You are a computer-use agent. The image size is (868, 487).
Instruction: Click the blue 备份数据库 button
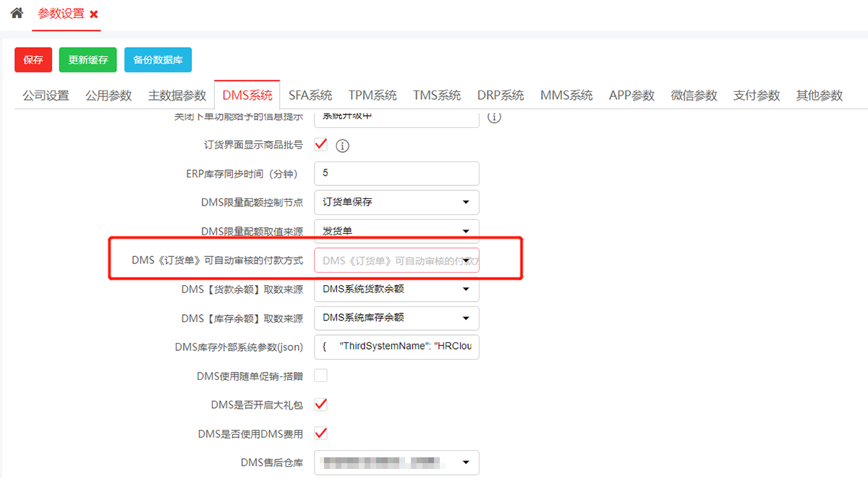point(158,60)
